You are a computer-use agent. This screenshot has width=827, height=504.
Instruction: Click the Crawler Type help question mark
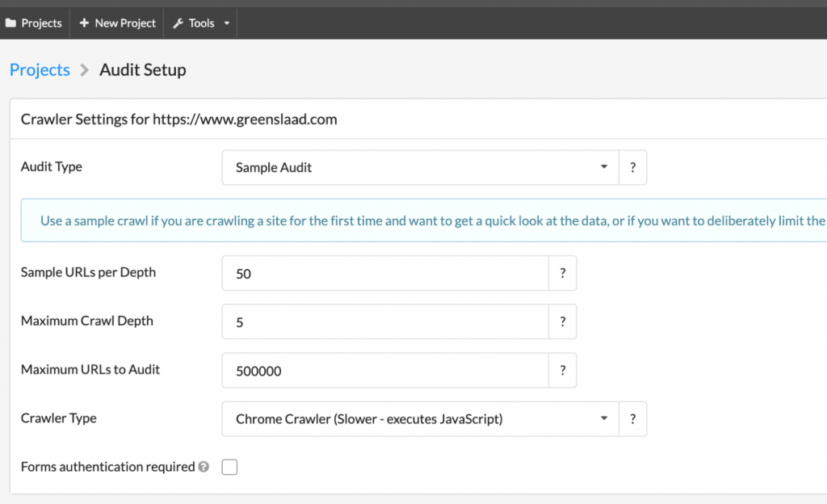point(632,418)
